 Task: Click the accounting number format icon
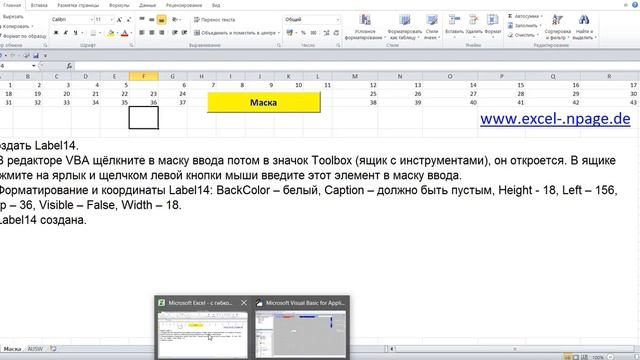click(x=290, y=33)
